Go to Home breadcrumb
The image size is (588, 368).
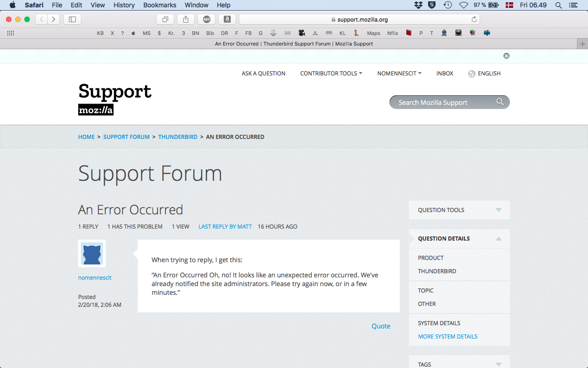pyautogui.click(x=86, y=137)
